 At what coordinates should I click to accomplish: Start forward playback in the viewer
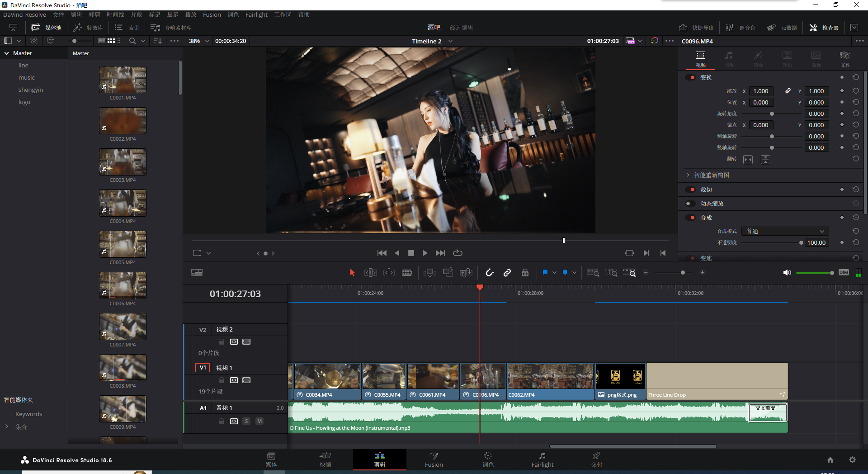click(x=425, y=253)
